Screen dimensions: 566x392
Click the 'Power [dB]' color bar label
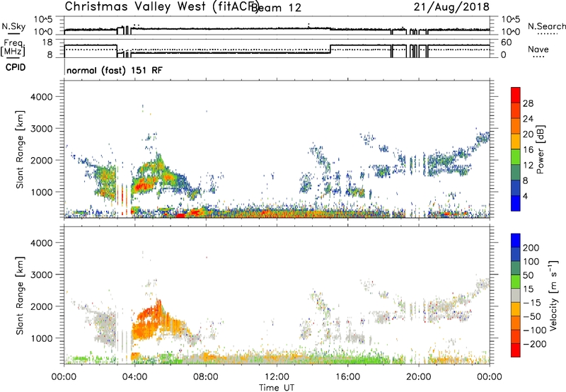[x=540, y=149]
